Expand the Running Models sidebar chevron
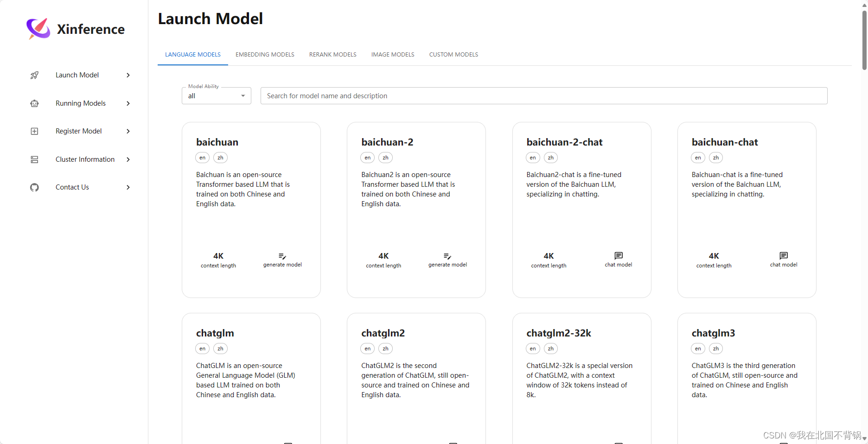Image resolution: width=868 pixels, height=444 pixels. coord(128,103)
